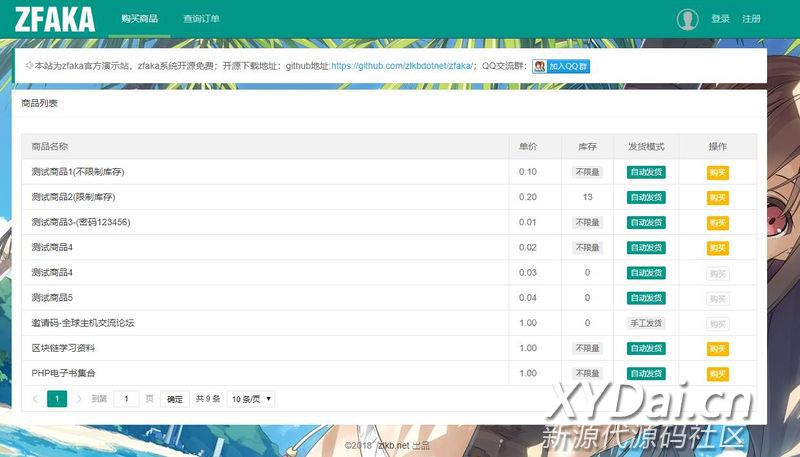Click 手工发货 badge for 邀请码 row

(646, 323)
